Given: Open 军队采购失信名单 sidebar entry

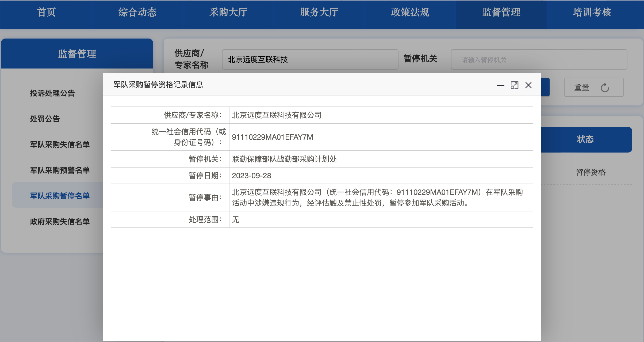Looking at the screenshot, I should 60,145.
